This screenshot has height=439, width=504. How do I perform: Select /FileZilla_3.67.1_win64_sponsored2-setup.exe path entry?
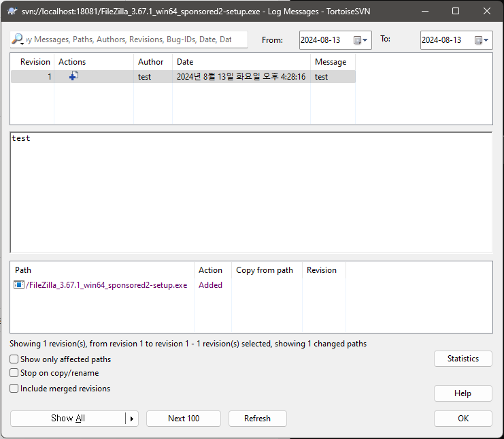(106, 285)
